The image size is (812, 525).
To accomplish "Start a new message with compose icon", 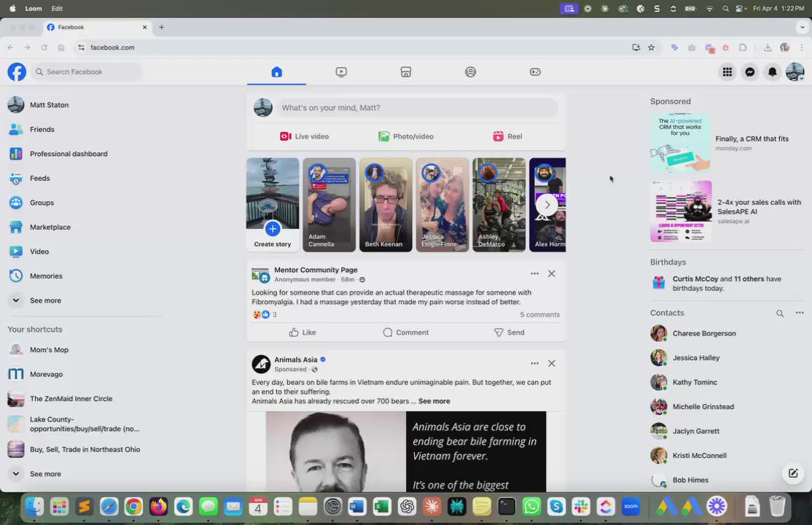I will 793,473.
